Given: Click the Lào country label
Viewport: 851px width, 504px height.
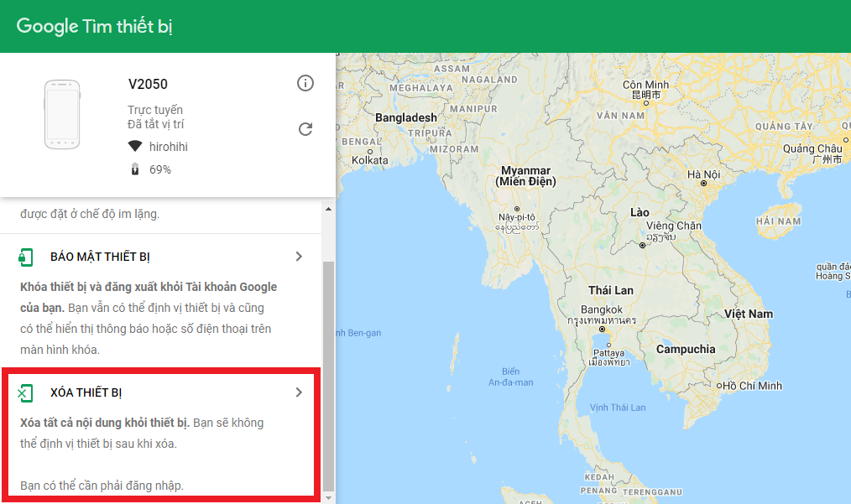Looking at the screenshot, I should 640,212.
